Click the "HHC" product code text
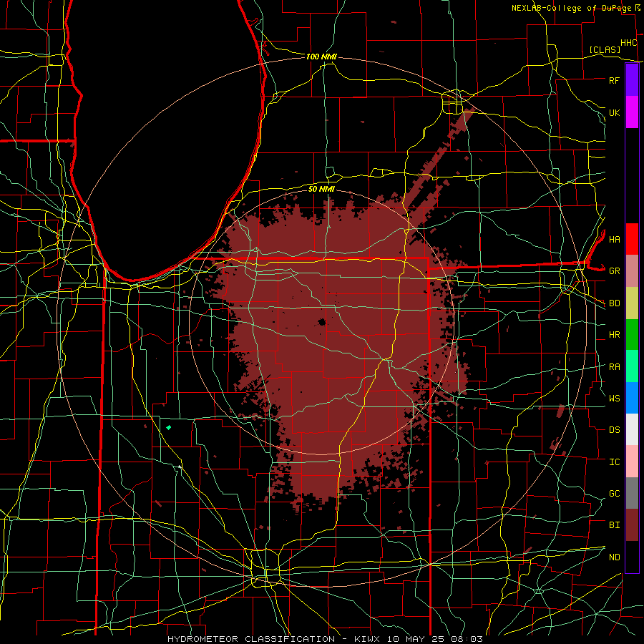This screenshot has width=644, height=644. [628, 43]
